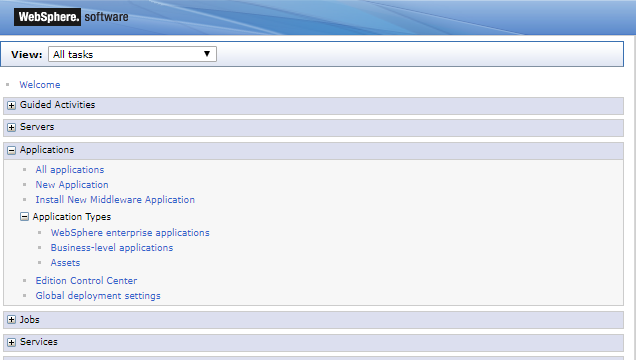
Task: Open Edition Control Center
Action: coord(86,281)
